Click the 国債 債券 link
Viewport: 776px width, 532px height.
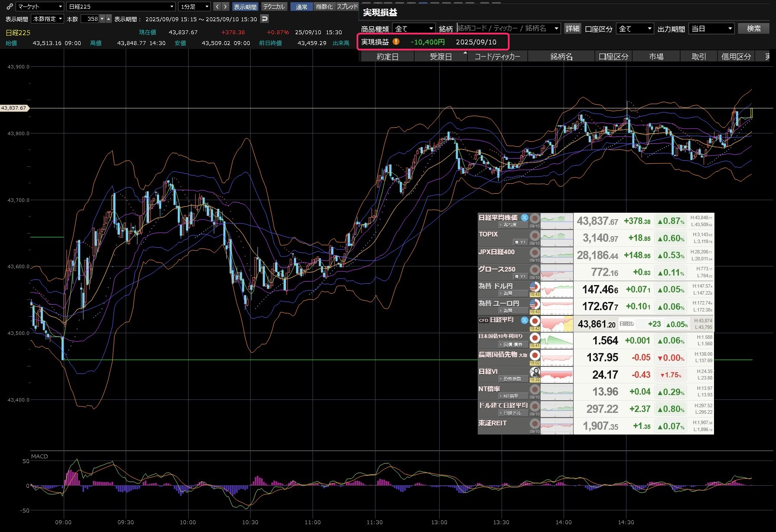pos(513,345)
